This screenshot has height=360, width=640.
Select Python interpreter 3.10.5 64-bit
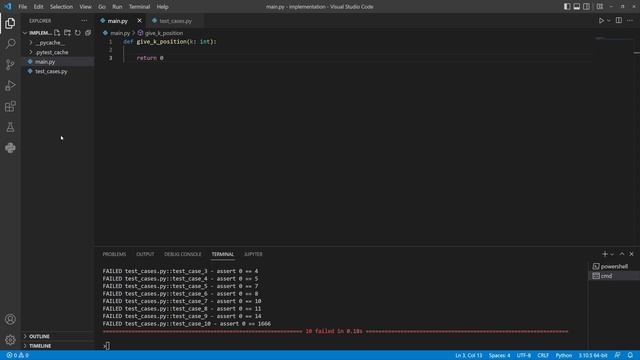click(593, 355)
